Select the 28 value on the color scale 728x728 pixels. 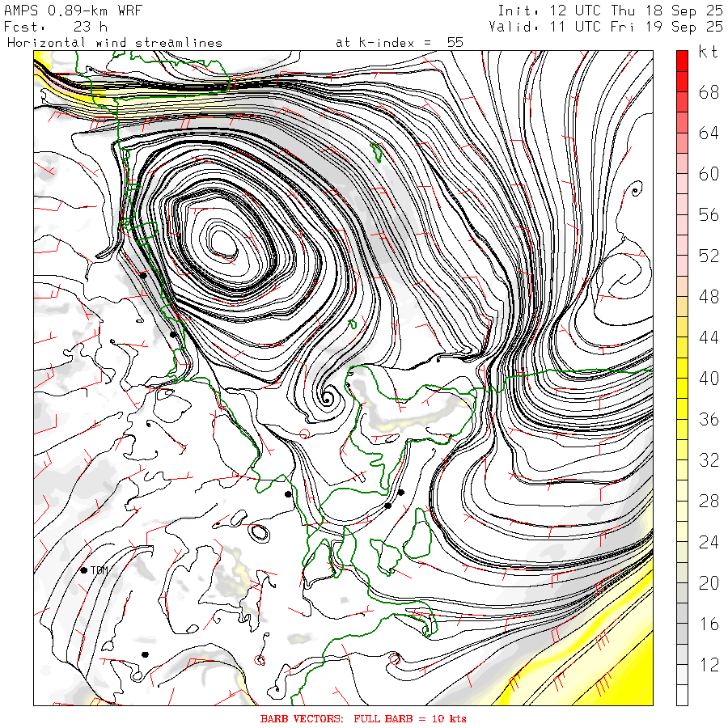pos(709,501)
